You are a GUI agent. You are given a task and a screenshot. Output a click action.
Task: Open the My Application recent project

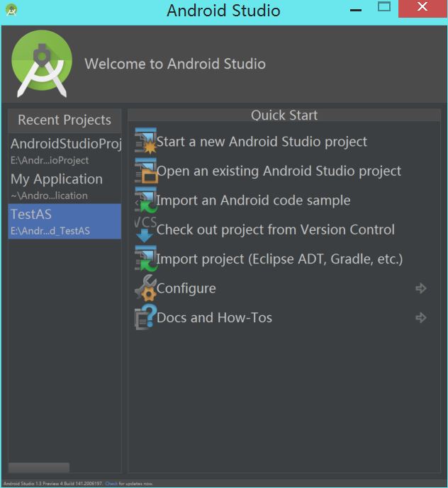[x=57, y=186]
